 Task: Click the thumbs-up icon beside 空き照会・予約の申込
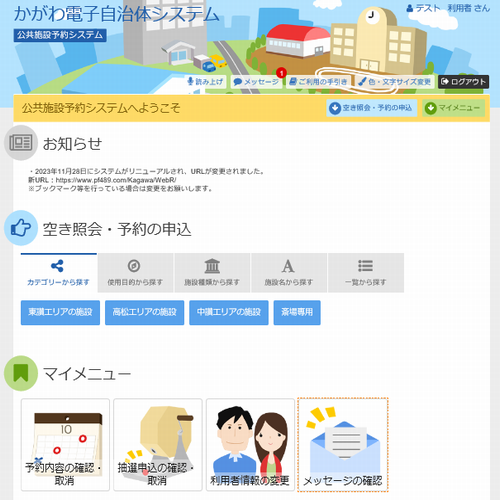[21, 228]
